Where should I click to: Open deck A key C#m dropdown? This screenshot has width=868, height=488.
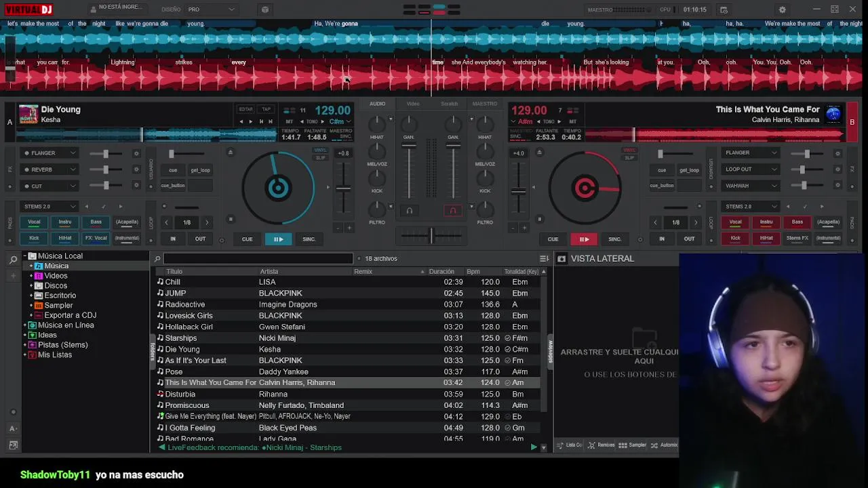click(x=340, y=121)
